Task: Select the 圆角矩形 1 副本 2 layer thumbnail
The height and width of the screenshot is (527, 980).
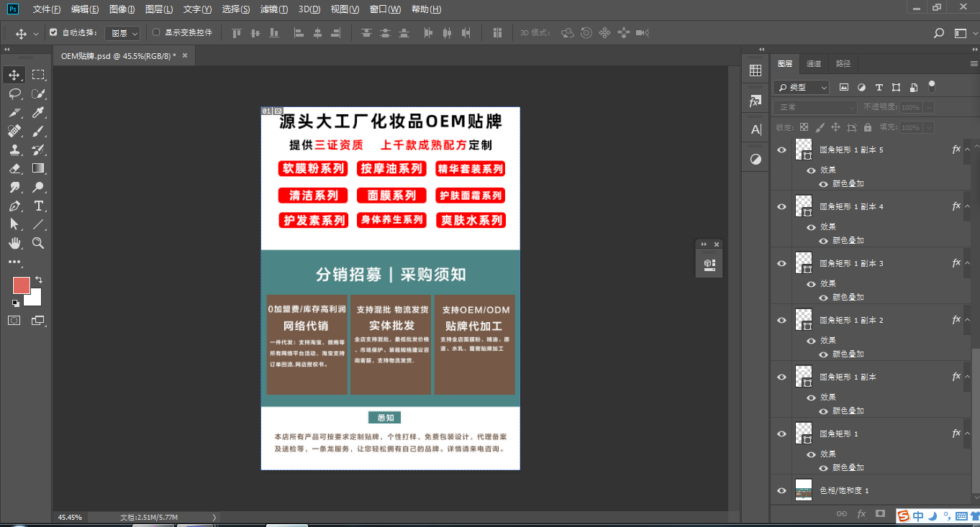Action: tap(804, 320)
